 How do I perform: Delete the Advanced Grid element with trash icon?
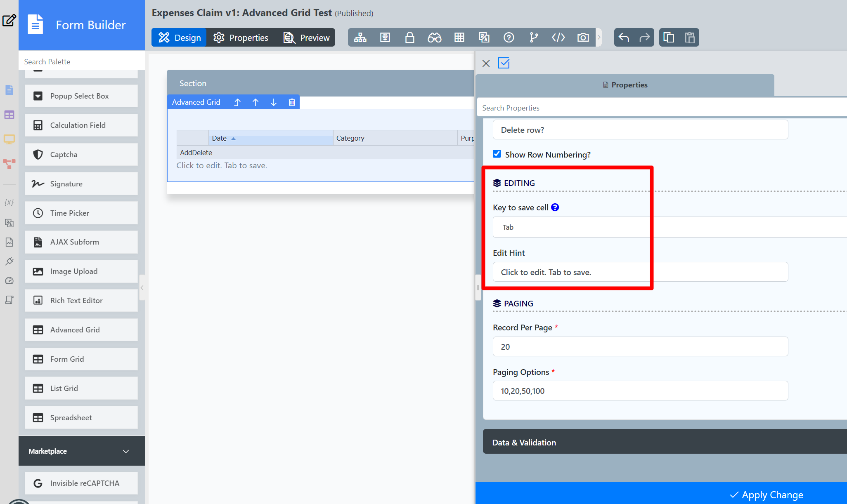(291, 102)
